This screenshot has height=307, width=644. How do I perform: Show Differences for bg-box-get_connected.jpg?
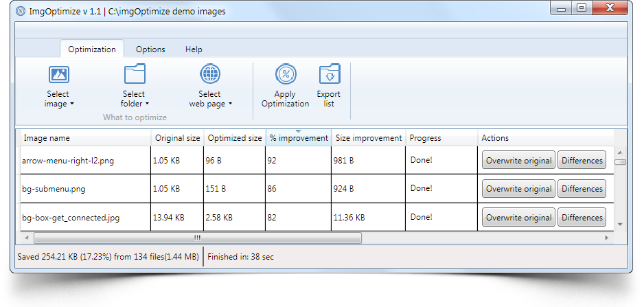tap(582, 218)
